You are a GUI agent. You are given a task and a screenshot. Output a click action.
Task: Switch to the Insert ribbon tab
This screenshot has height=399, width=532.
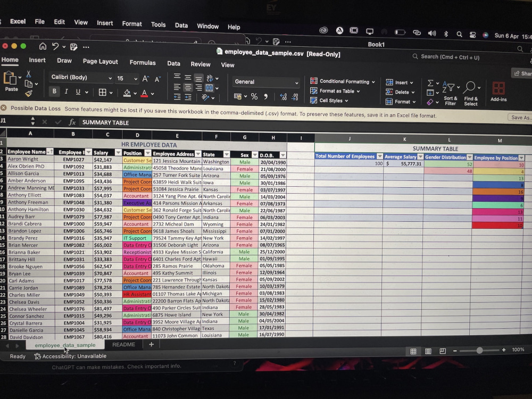coord(37,60)
